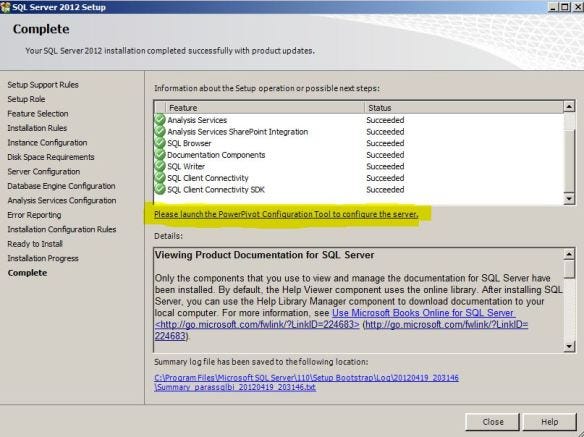The height and width of the screenshot is (437, 584).
Task: Click the Details pane scroll down arrow
Action: [569, 346]
